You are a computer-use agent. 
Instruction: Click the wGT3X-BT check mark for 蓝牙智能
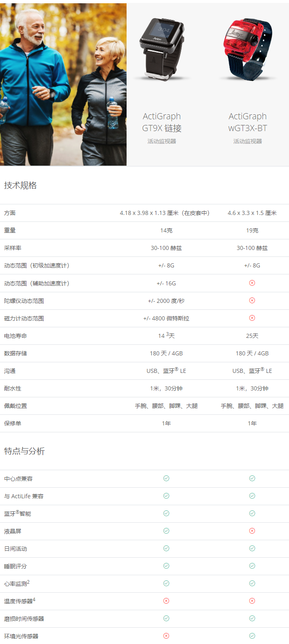click(x=252, y=513)
